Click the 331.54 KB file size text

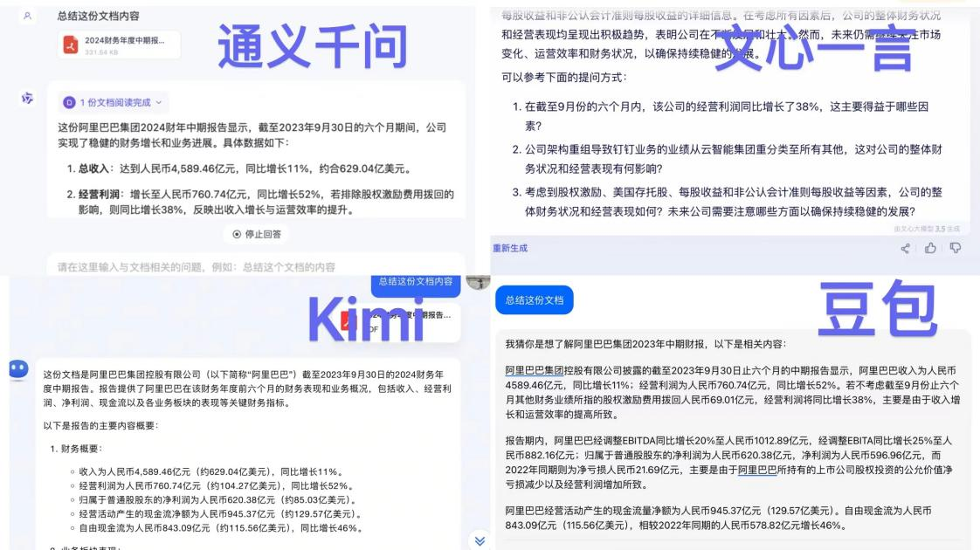coord(101,52)
